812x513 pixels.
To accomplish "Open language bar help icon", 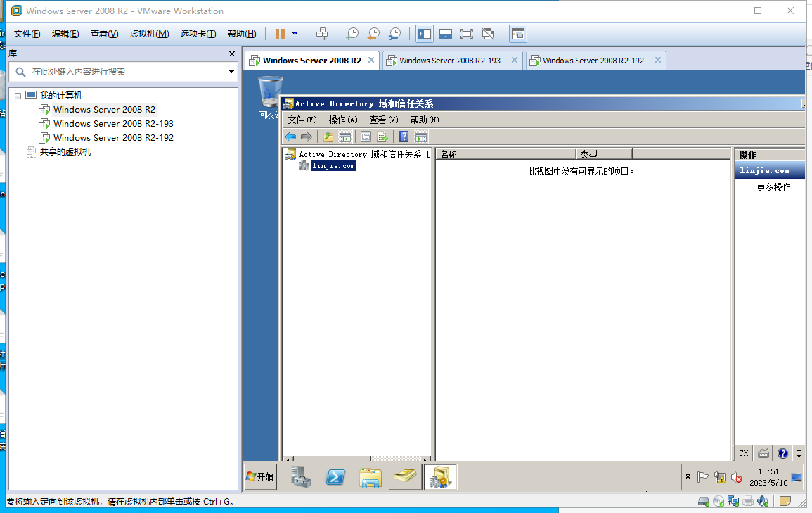I will pyautogui.click(x=783, y=453).
